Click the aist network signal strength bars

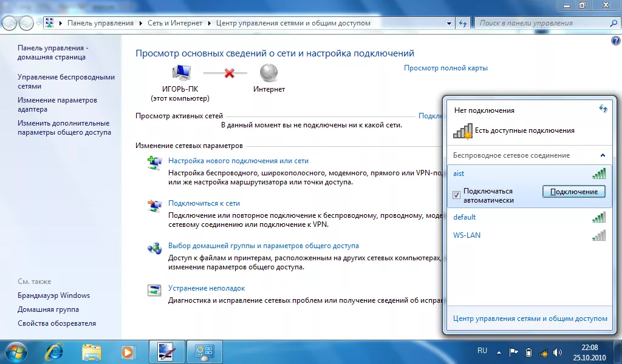[599, 173]
